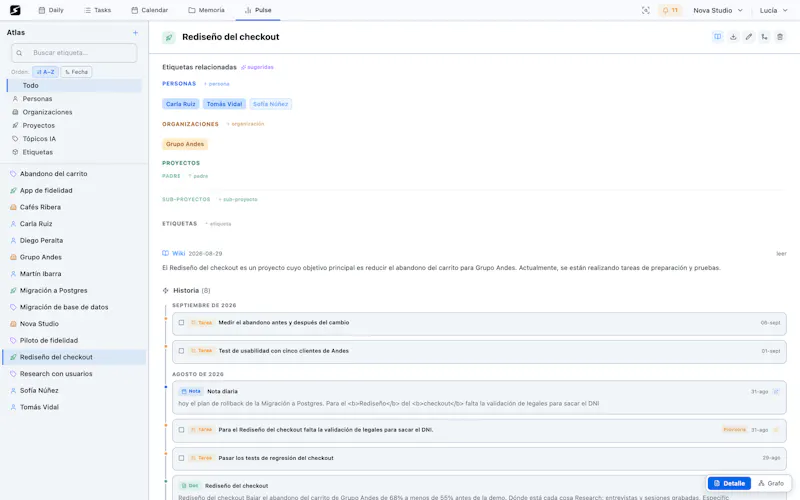Open 'Migración a Postgres' in sidebar list
This screenshot has width=800, height=500.
(74, 290)
